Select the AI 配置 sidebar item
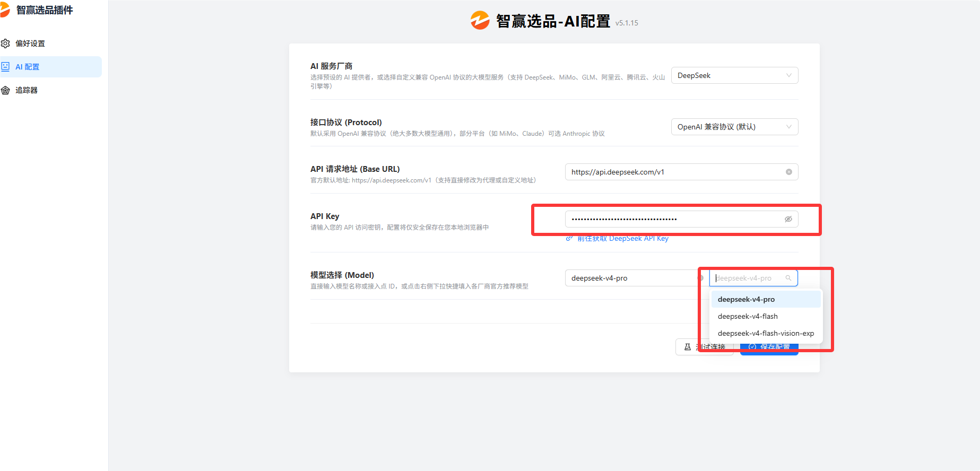The height and width of the screenshot is (471, 980). coord(50,67)
